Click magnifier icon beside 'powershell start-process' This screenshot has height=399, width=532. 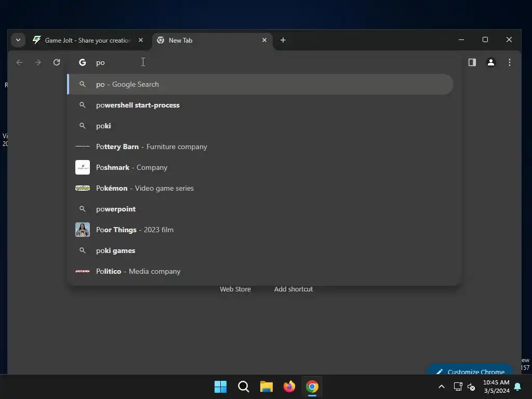(83, 105)
